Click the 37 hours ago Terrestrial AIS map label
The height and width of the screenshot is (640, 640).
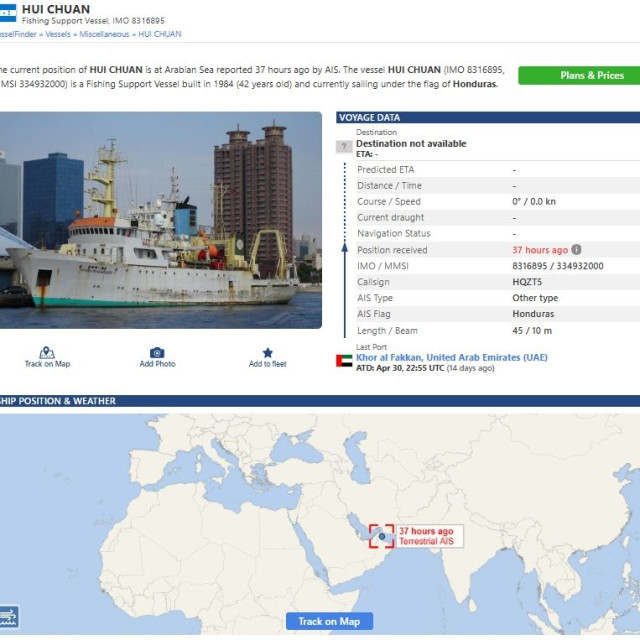coord(429,536)
